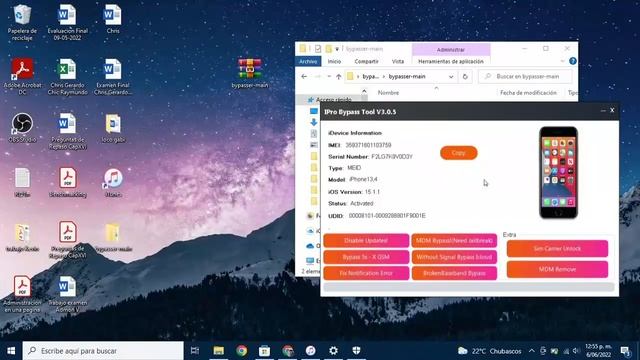This screenshot has width=640, height=360.
Task: Expand the address bar history dropdown
Action: [451, 76]
